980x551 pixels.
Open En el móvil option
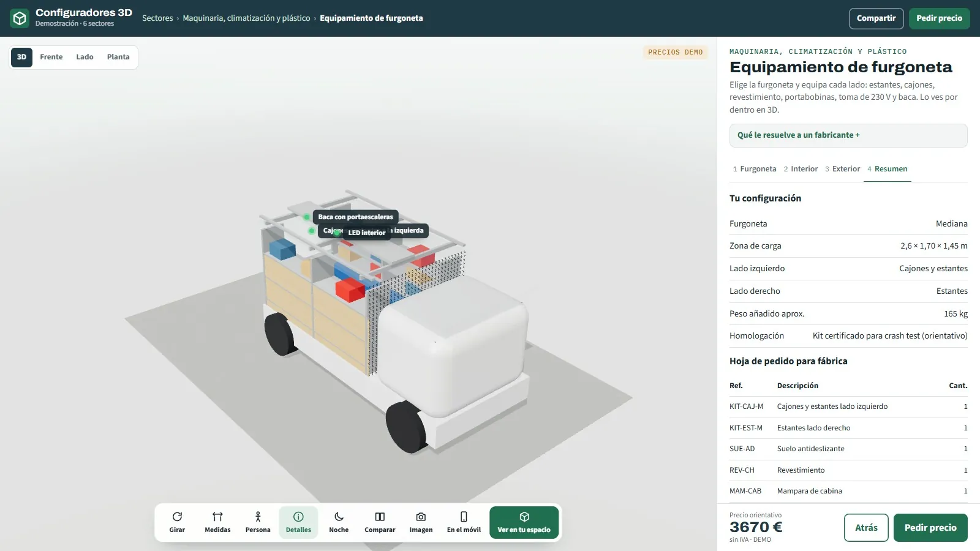(x=464, y=523)
